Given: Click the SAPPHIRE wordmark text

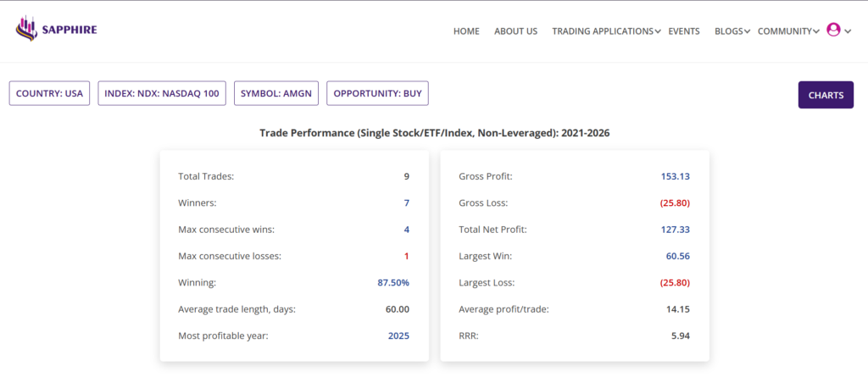Looking at the screenshot, I should pyautogui.click(x=71, y=30).
